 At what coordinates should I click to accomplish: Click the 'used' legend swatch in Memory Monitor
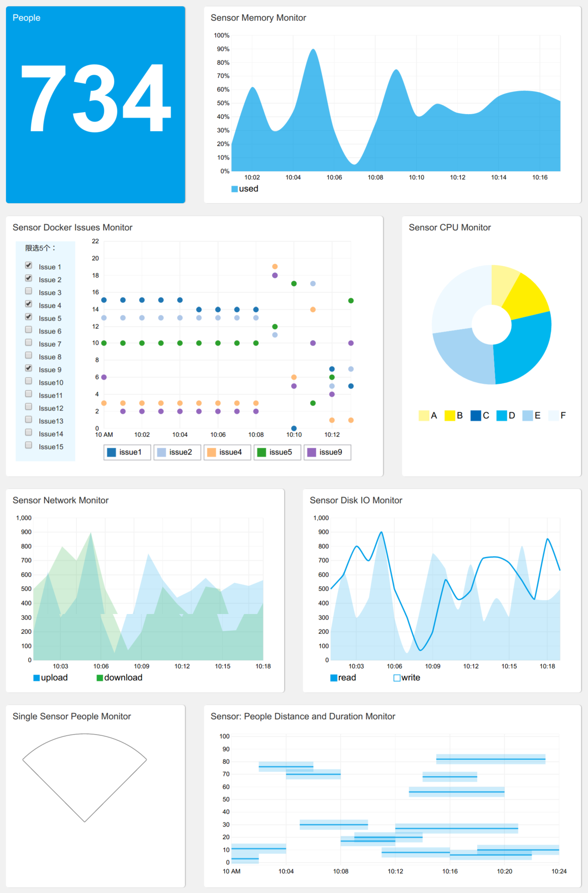(x=235, y=189)
